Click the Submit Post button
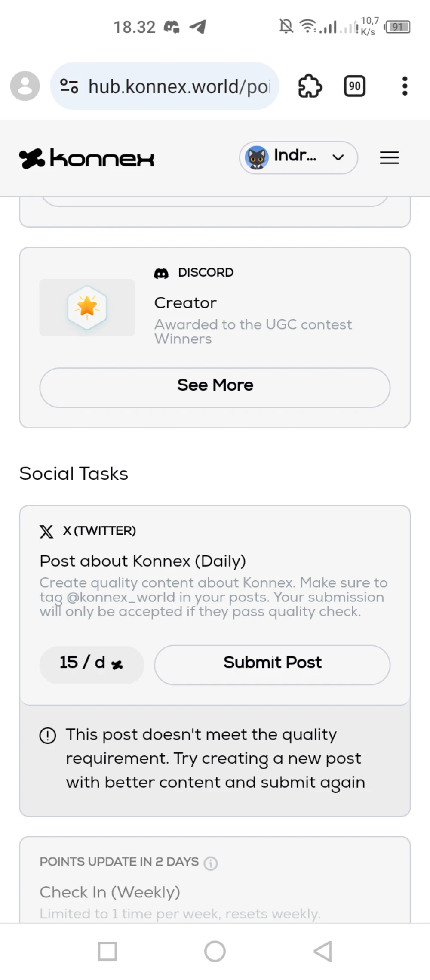Screen dimensions: 430x980 pyautogui.click(x=272, y=665)
